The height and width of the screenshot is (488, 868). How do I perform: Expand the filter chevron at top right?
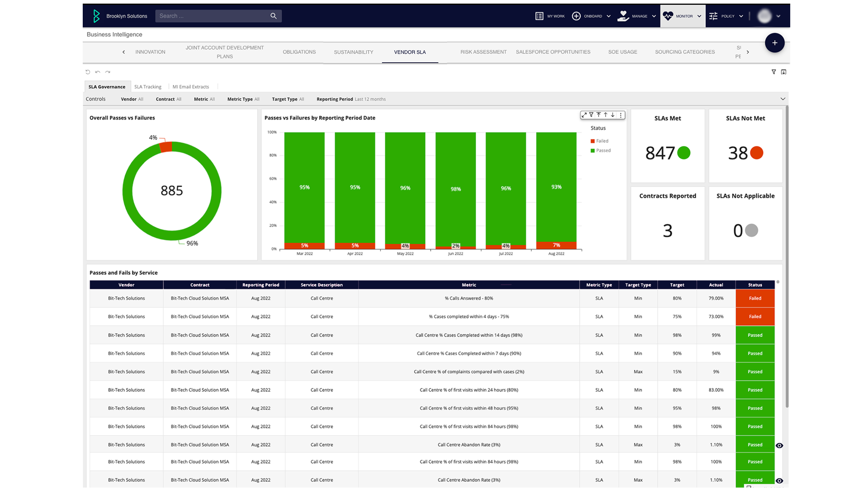pyautogui.click(x=783, y=99)
